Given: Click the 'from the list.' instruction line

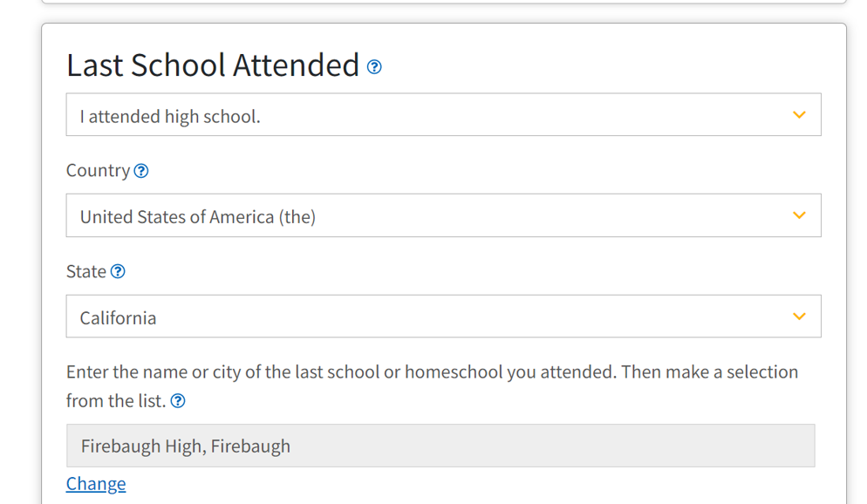Looking at the screenshot, I should pos(116,400).
